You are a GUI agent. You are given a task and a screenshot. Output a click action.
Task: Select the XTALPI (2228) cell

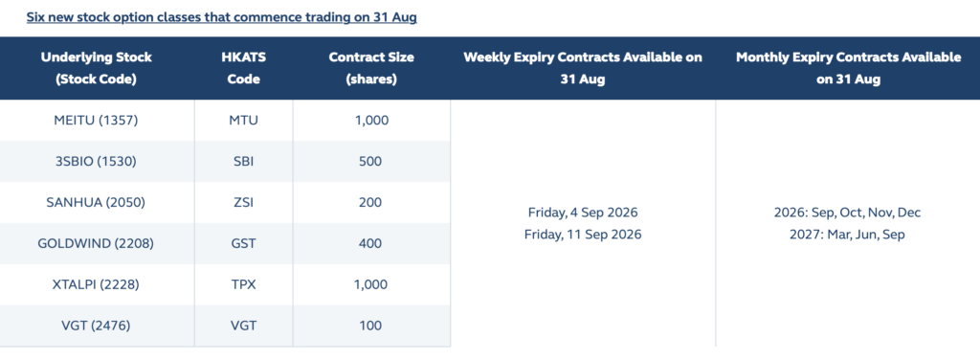coord(97,284)
